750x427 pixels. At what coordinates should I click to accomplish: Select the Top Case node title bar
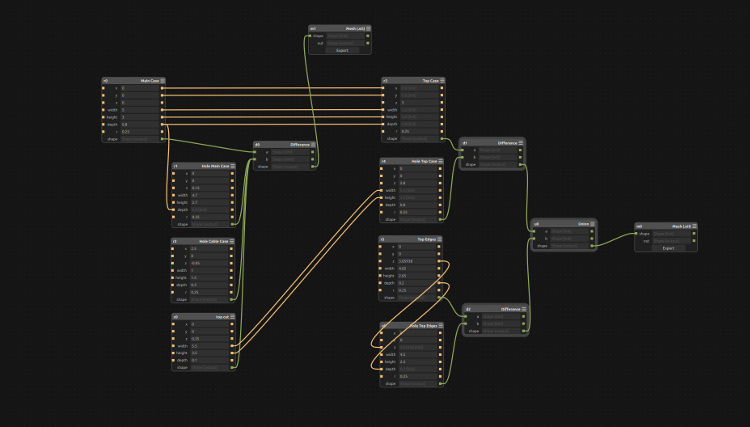[413, 81]
